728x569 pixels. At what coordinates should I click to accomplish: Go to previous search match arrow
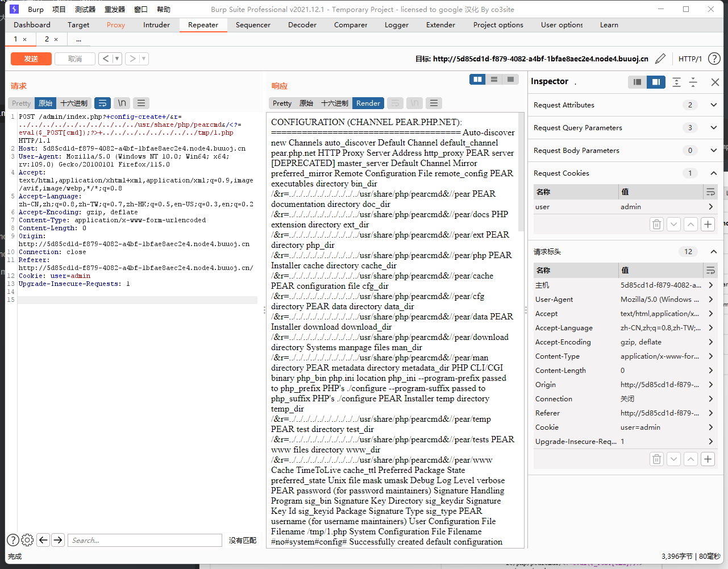tap(43, 540)
